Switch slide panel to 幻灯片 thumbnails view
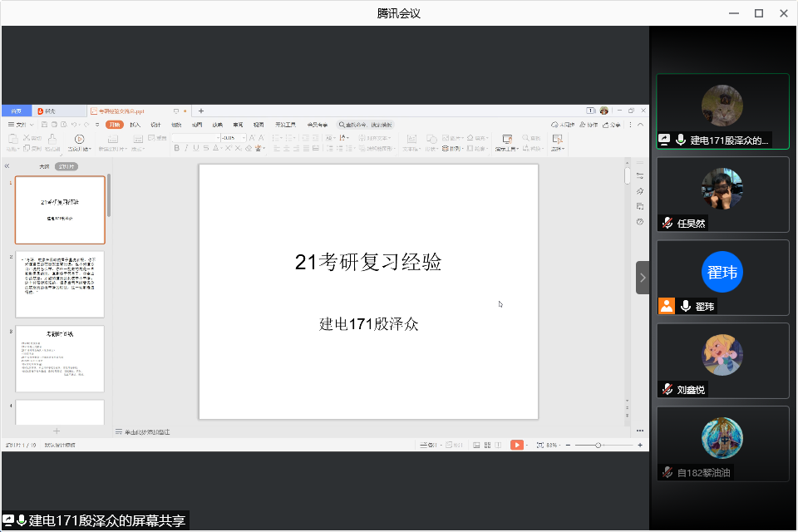The image size is (798, 532). pos(66,166)
